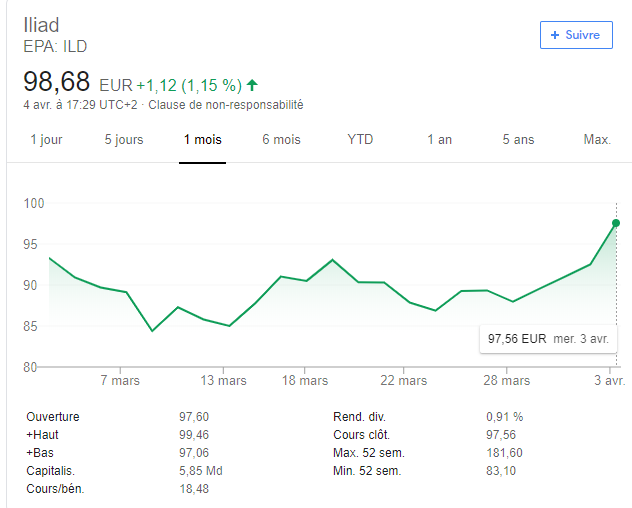632x508 pixels.
Task: Switch to the 1 jour tab
Action: [x=46, y=140]
